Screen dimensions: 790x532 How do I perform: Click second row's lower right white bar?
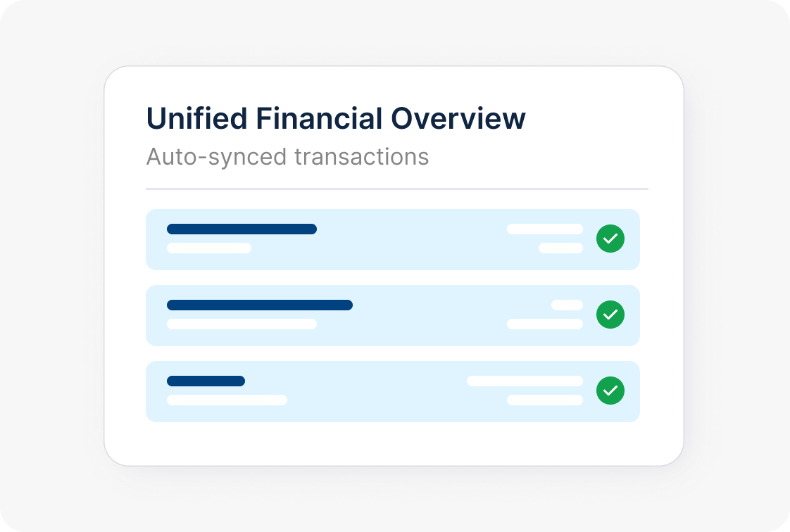click(x=545, y=324)
